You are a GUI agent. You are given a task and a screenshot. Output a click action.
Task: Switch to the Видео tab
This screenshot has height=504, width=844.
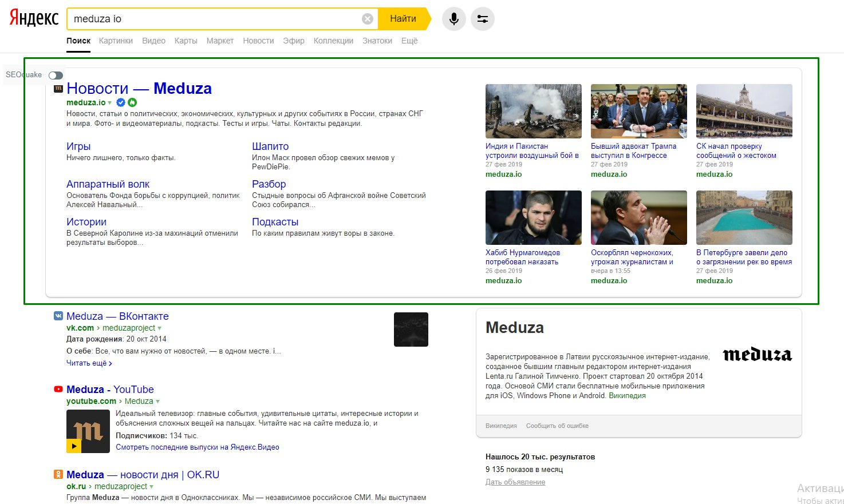[153, 41]
